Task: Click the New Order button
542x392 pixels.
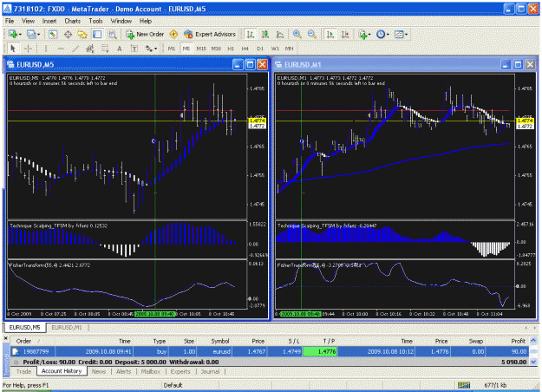Action: tap(145, 34)
